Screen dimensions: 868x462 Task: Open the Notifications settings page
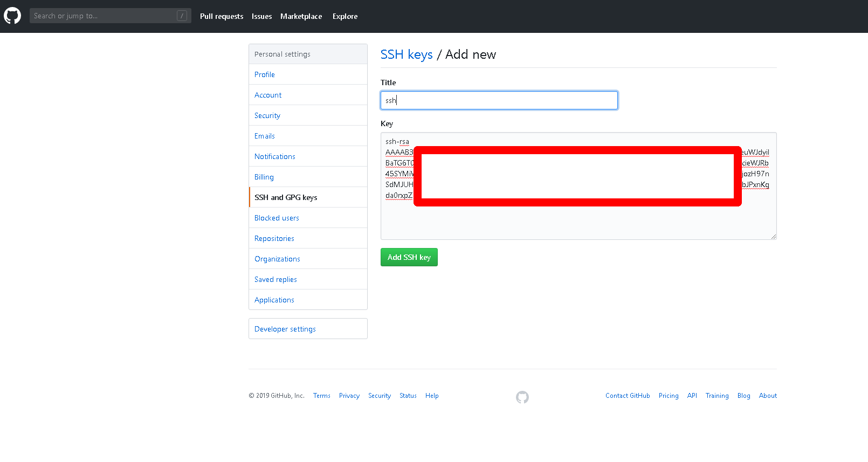pos(308,156)
